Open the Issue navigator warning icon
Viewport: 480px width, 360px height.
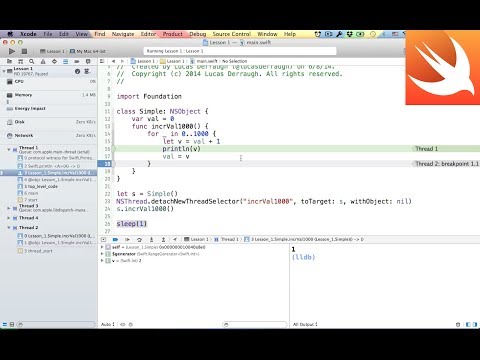(43, 61)
